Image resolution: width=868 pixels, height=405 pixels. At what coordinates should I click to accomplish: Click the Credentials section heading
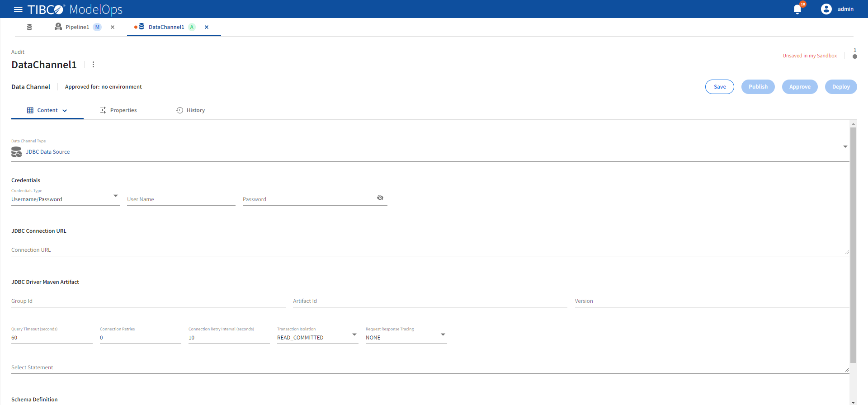tap(26, 180)
